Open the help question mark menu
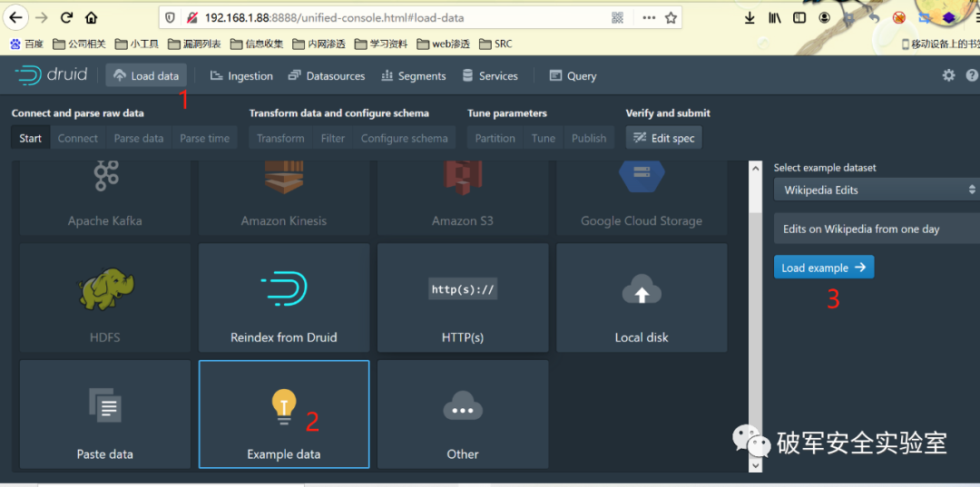The width and height of the screenshot is (980, 487). click(972, 75)
